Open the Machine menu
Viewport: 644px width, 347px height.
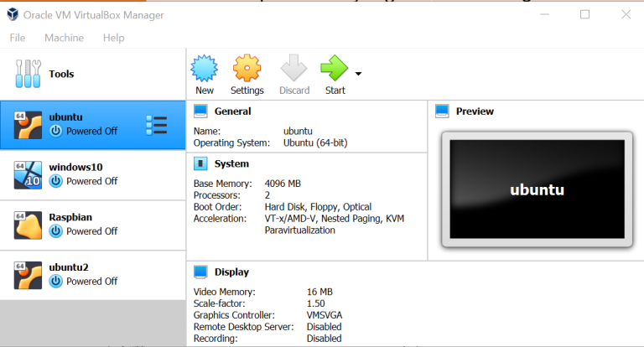click(64, 38)
